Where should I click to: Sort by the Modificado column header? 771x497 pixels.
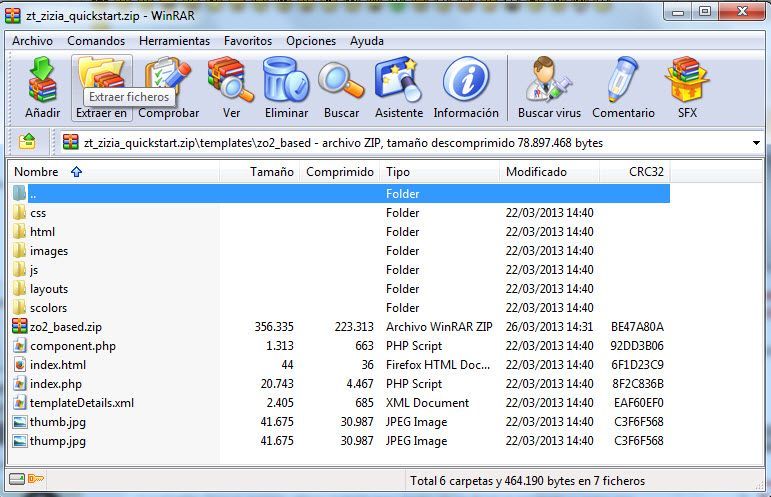pyautogui.click(x=550, y=172)
